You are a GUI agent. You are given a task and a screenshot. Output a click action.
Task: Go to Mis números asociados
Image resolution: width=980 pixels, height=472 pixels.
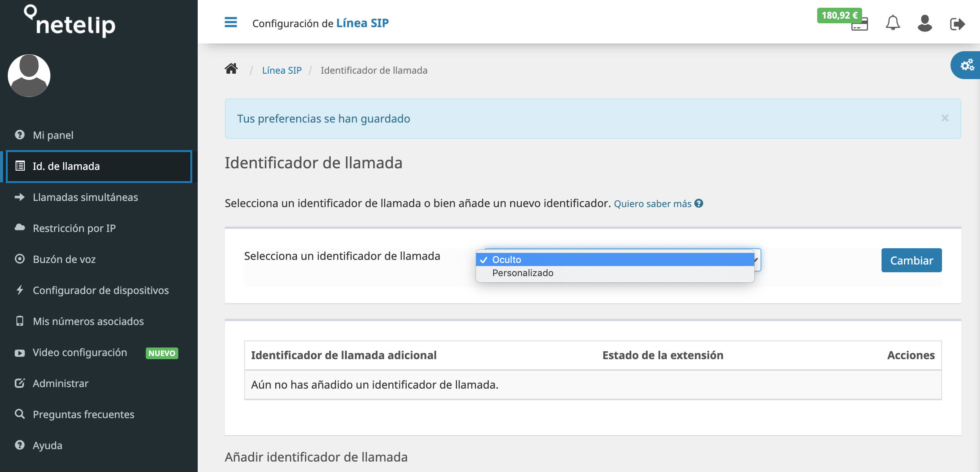[88, 321]
